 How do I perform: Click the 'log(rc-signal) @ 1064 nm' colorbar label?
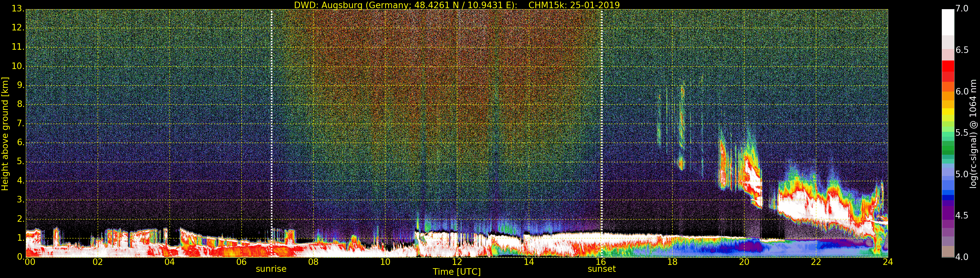tap(973, 134)
